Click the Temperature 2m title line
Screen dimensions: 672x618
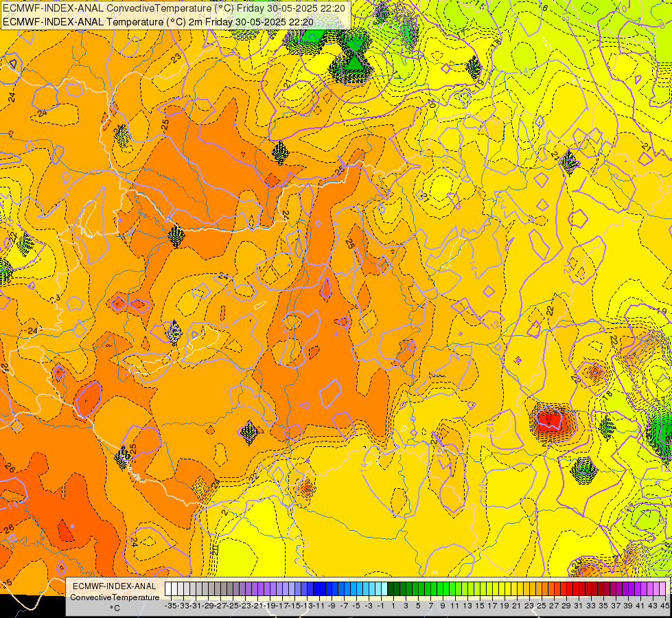coord(158,22)
